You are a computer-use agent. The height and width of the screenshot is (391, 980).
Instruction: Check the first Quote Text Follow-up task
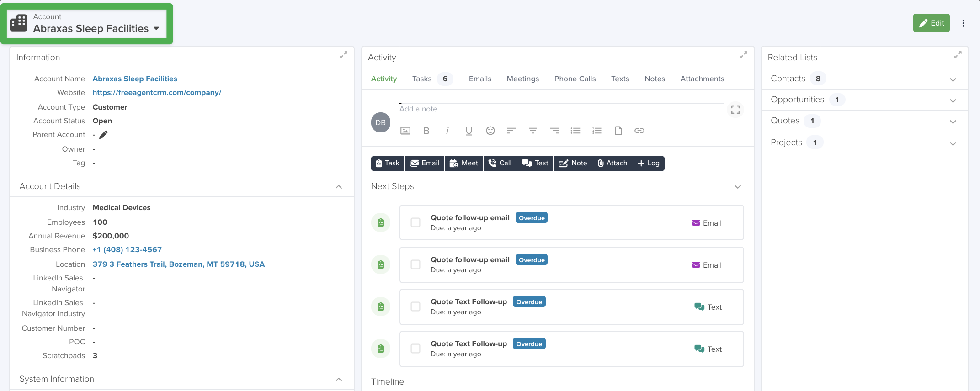[x=415, y=306]
